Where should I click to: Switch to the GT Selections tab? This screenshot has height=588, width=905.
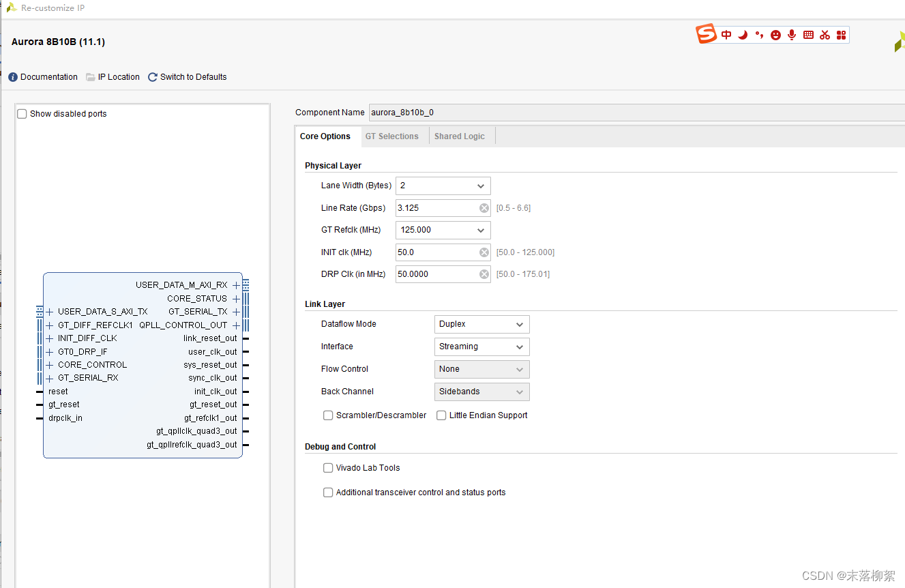[392, 136]
